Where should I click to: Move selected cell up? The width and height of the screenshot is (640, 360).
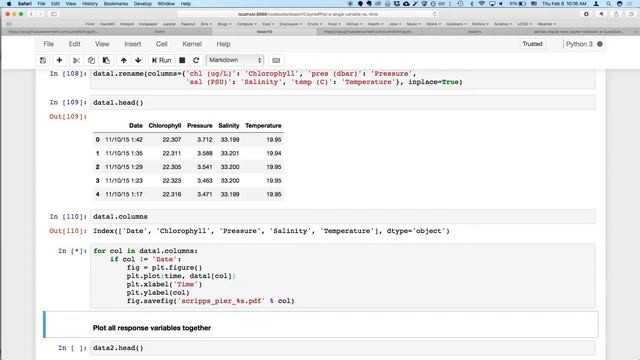point(124,60)
